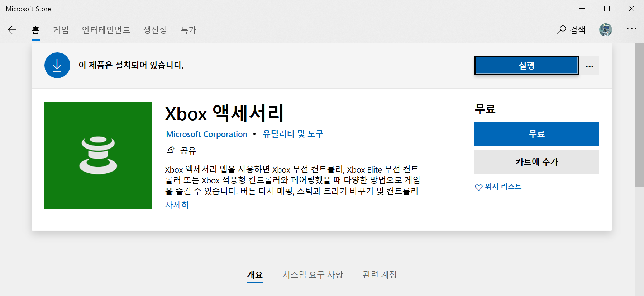This screenshot has height=296, width=644.
Task: Minimize the Microsoft Store window
Action: point(582,9)
